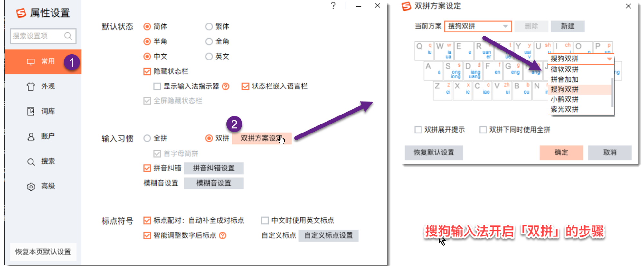Viewport: 644px width, 266px height.
Task: Enable the 双拼展开提示 checkbox
Action: [x=418, y=130]
